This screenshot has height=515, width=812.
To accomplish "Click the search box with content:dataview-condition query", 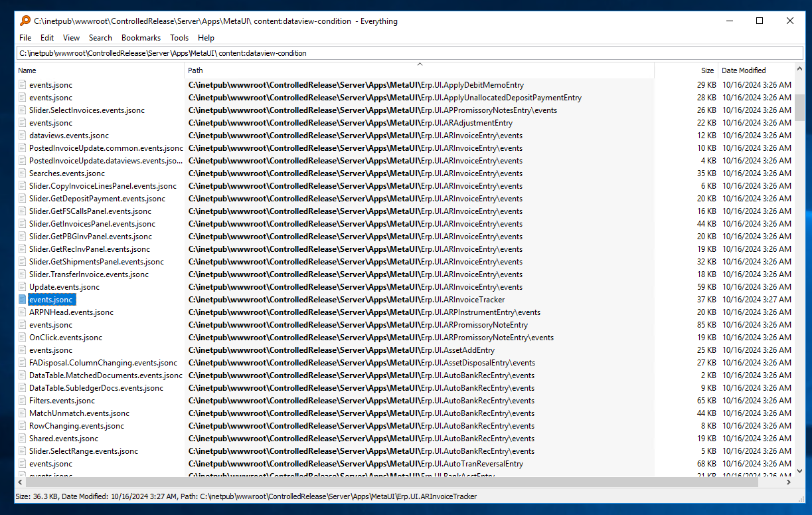I will pos(410,53).
